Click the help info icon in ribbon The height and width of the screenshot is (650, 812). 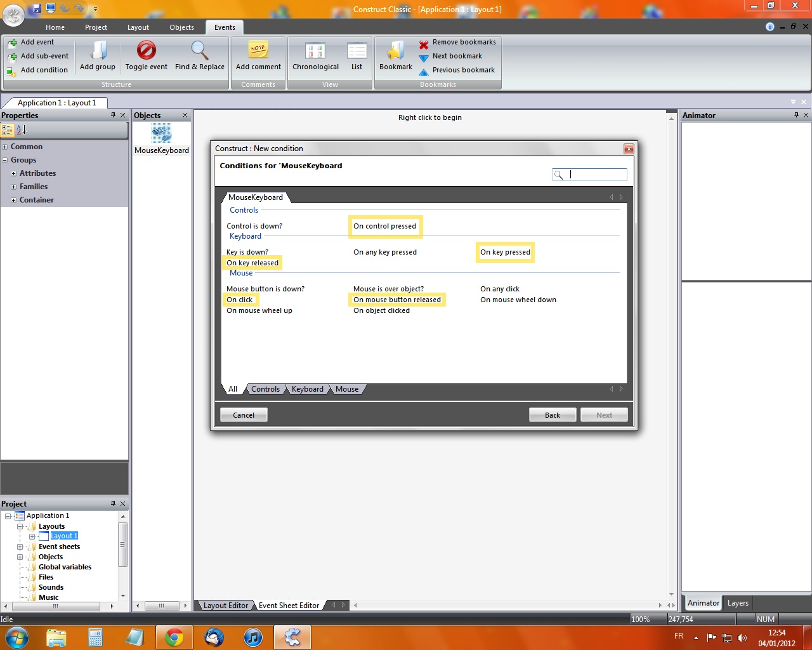(x=770, y=27)
